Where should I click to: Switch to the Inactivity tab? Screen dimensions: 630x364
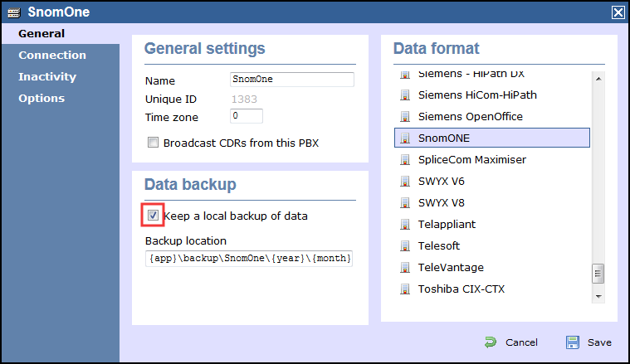(47, 77)
